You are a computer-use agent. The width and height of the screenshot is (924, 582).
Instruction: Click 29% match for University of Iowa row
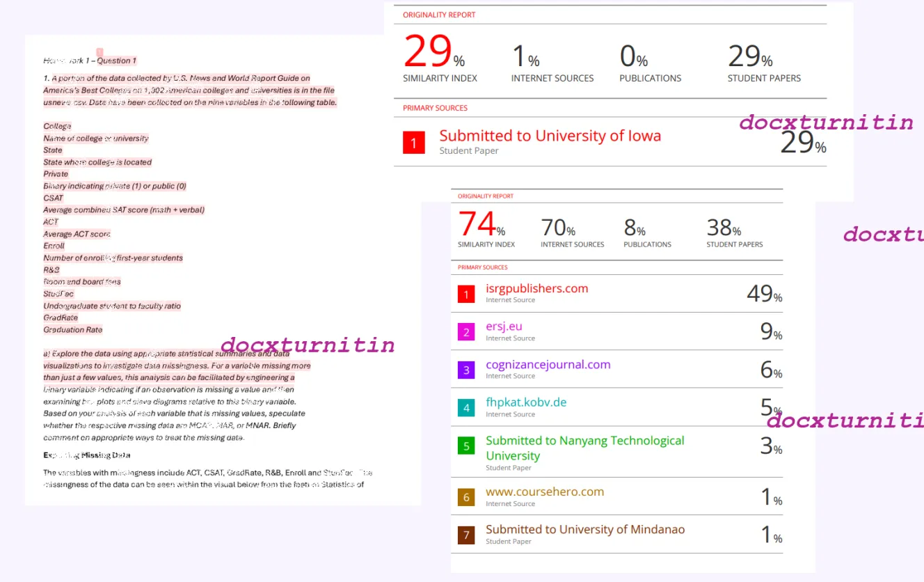[x=803, y=143]
